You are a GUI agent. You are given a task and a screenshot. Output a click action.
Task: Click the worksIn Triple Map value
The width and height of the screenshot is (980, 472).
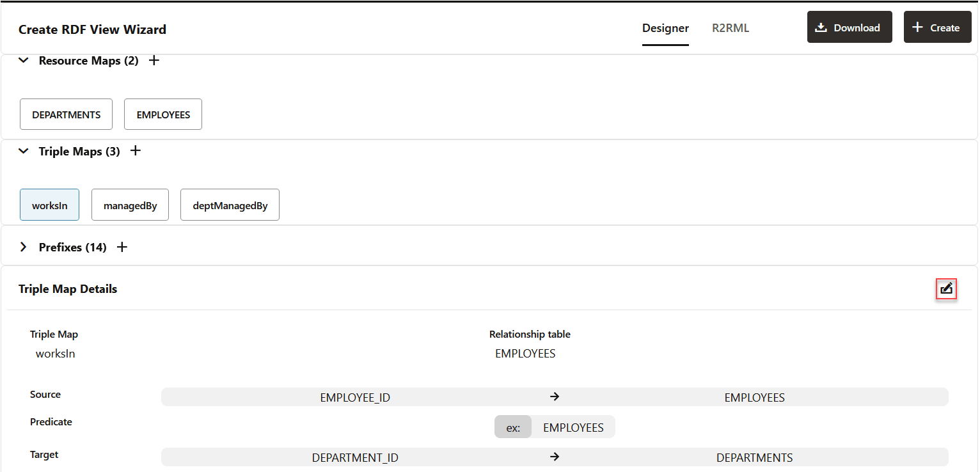click(56, 354)
